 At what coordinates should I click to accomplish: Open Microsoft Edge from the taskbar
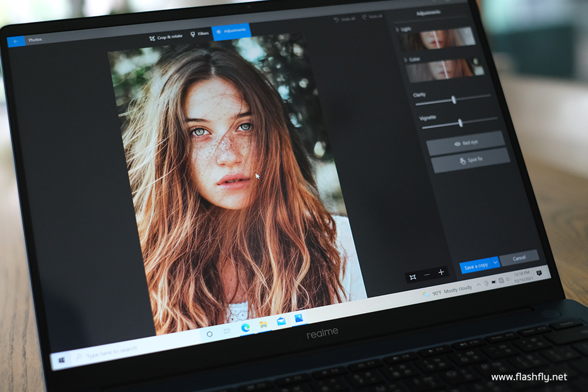pos(245,327)
